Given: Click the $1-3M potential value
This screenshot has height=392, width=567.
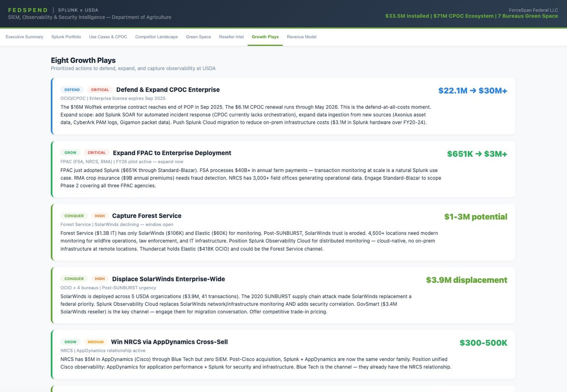Looking at the screenshot, I should [x=476, y=217].
